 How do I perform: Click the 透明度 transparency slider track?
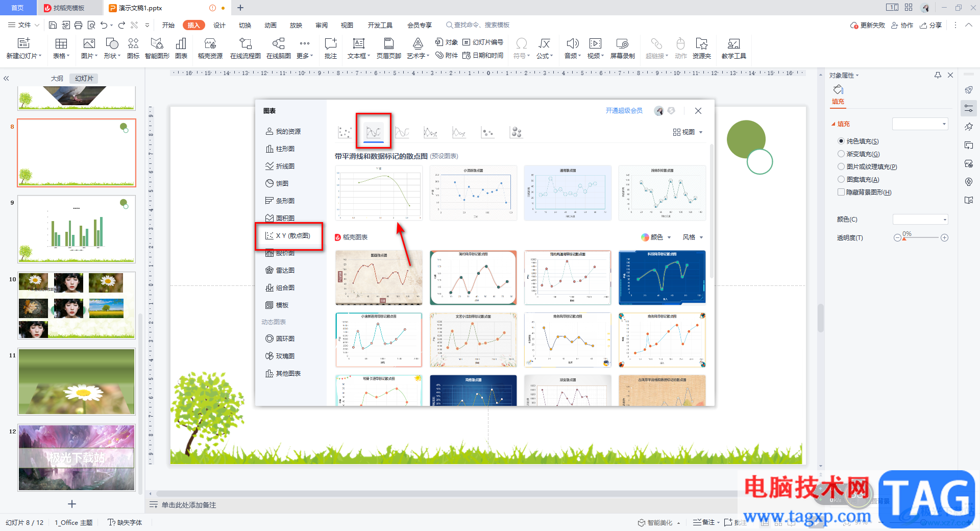point(921,238)
